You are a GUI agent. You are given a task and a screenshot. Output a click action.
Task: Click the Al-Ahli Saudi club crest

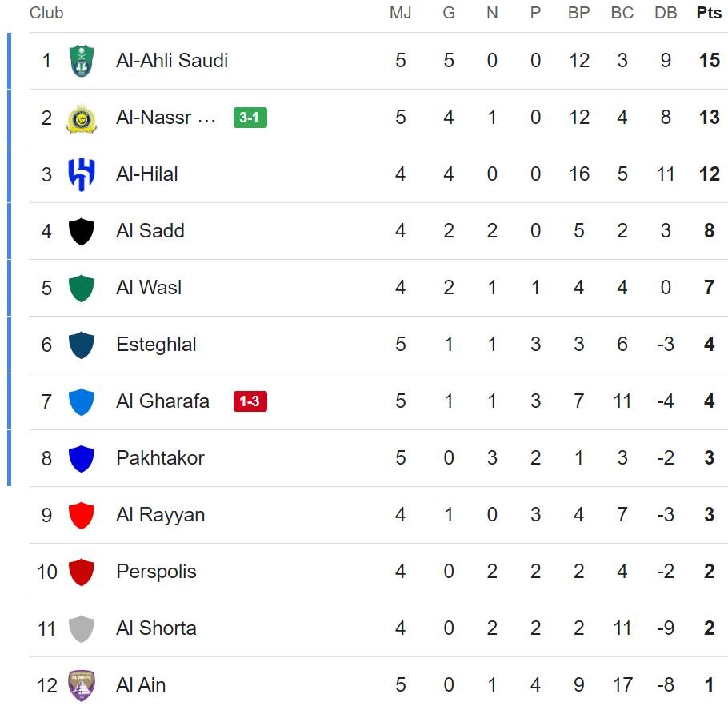79,59
